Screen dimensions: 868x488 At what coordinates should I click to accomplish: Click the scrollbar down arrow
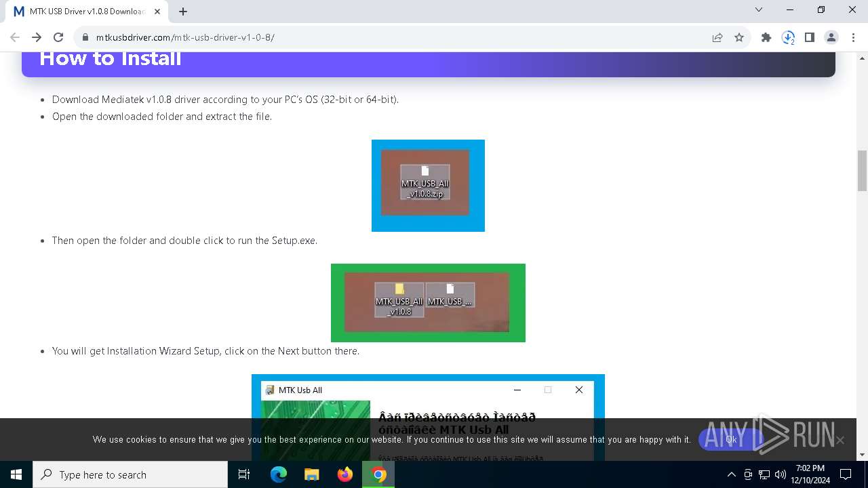coord(862,455)
